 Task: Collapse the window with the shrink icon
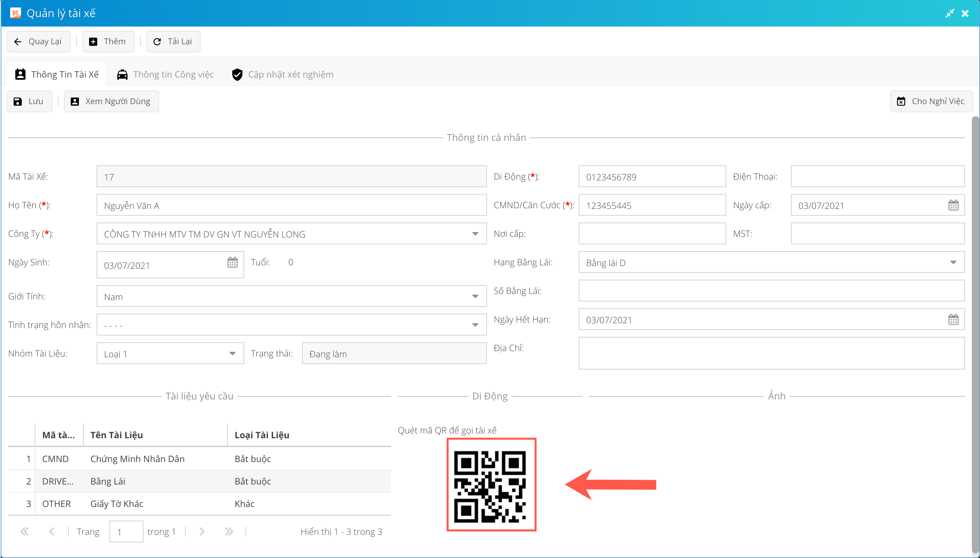(x=949, y=13)
